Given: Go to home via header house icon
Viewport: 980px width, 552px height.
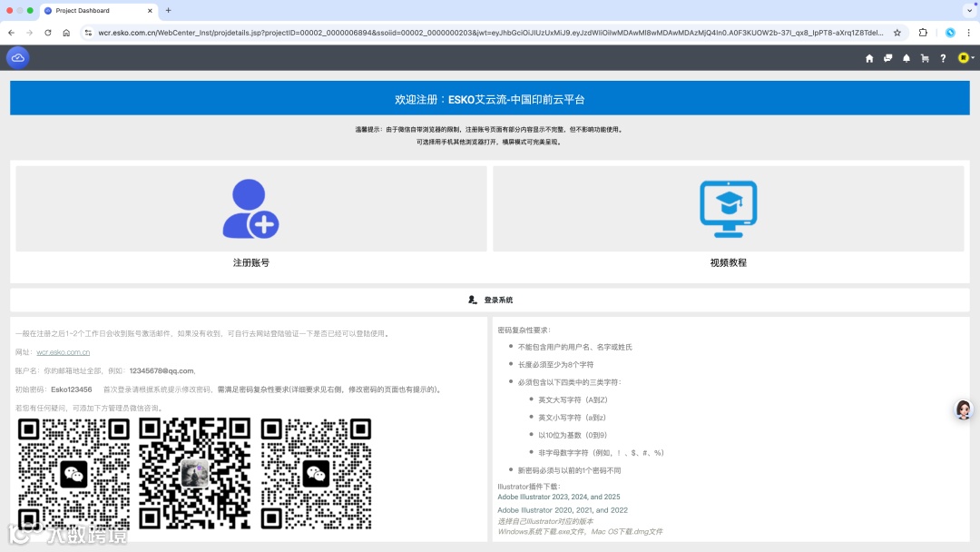Looking at the screenshot, I should click(868, 58).
